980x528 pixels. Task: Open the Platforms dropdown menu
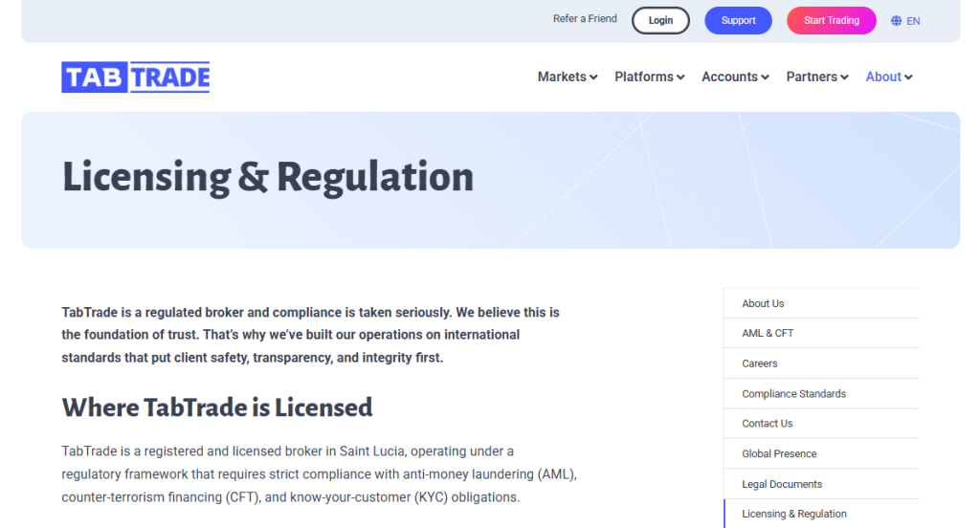point(649,77)
